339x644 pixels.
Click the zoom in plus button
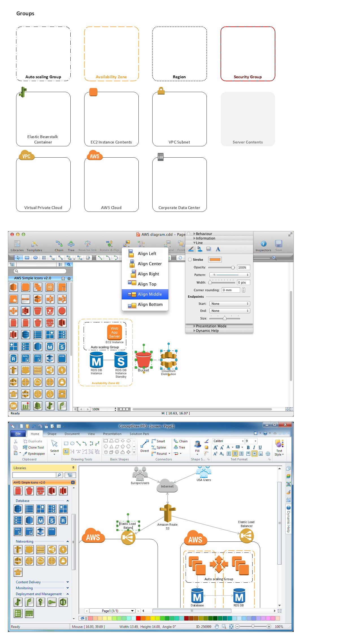click(x=269, y=626)
